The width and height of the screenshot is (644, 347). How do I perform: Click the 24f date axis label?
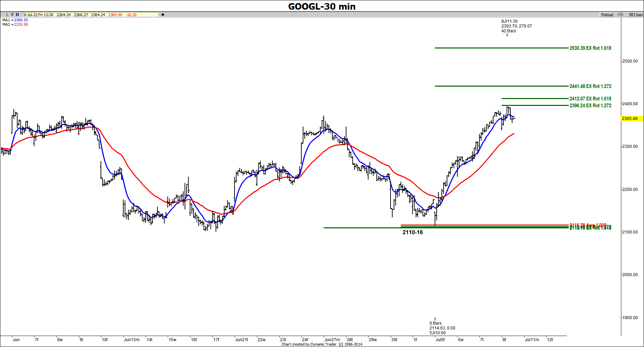click(x=305, y=340)
